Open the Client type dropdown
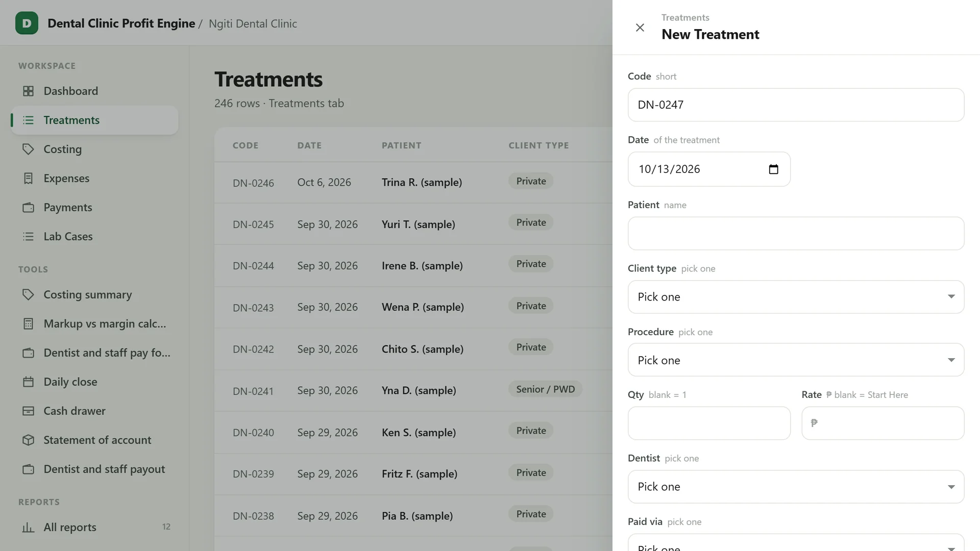 pyautogui.click(x=796, y=296)
